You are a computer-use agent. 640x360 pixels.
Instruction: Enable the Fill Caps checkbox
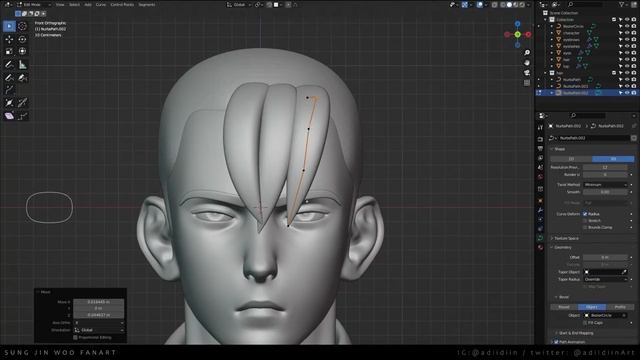585,322
